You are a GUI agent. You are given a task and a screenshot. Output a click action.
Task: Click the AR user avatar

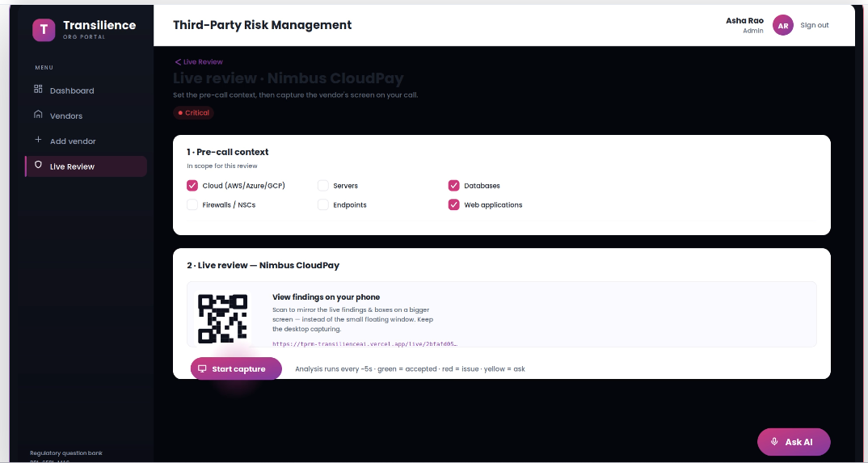783,25
